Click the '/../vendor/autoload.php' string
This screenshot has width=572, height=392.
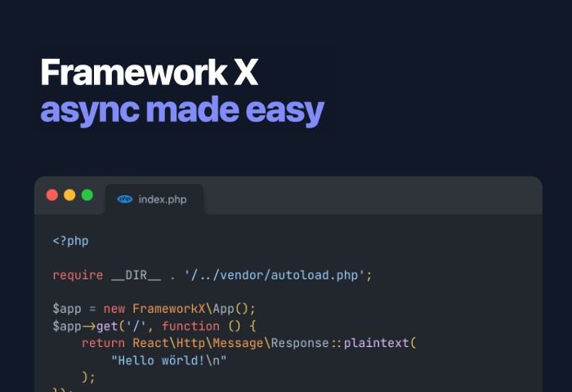275,275
